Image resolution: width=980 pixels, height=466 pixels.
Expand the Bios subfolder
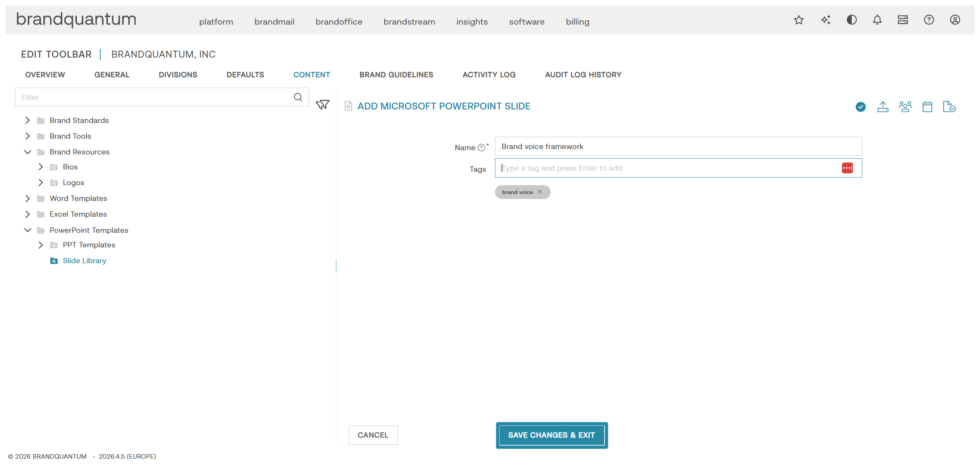coord(40,167)
